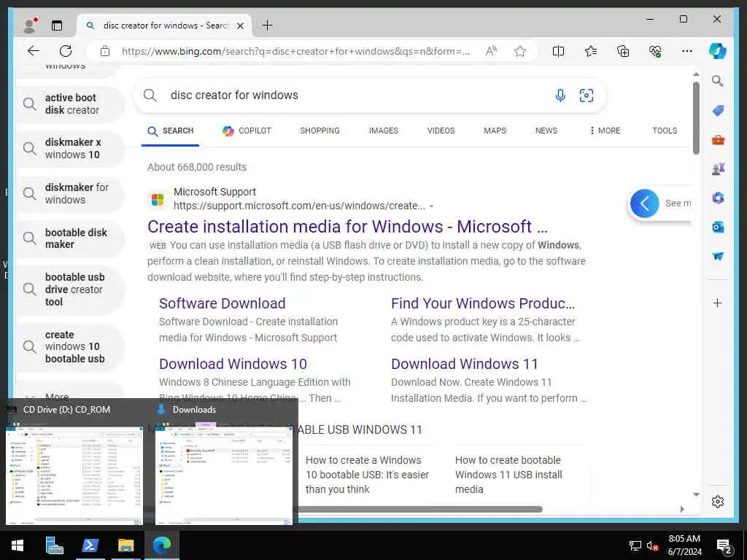Open split screen view
This screenshot has height=560, width=747.
558,51
